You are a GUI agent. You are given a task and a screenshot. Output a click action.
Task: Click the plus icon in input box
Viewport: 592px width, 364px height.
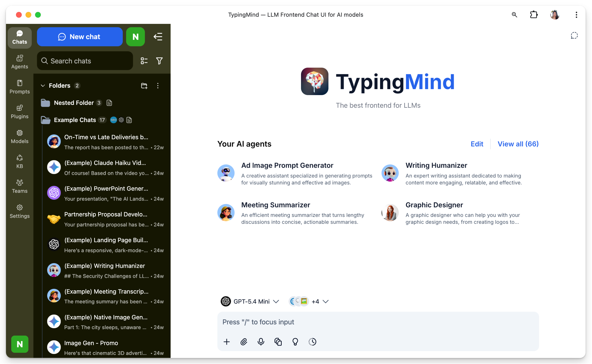click(x=226, y=342)
